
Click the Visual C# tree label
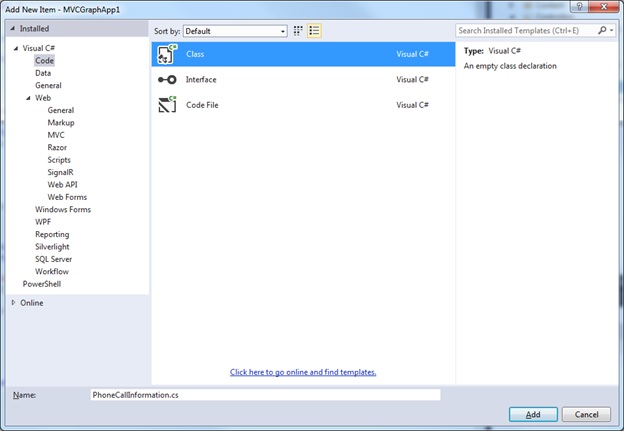tap(39, 48)
